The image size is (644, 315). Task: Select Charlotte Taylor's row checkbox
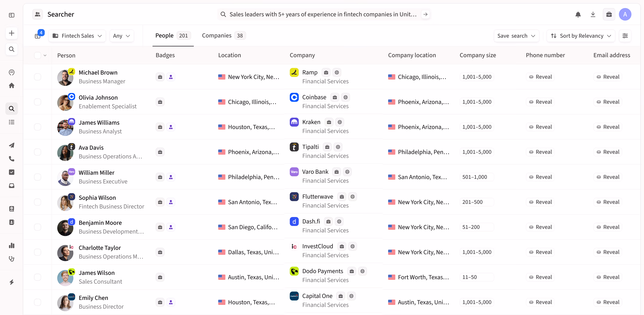(37, 252)
